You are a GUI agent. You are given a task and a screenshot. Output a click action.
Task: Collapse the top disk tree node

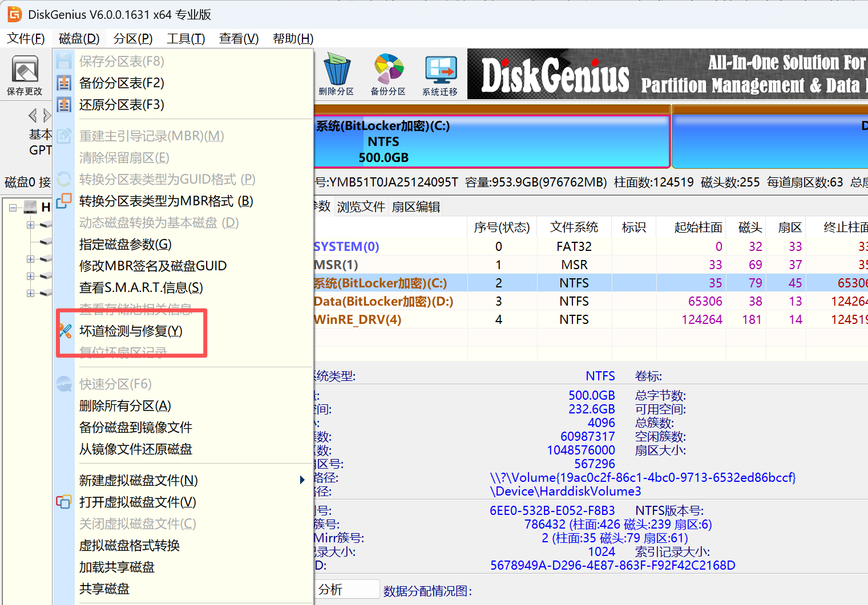pyautogui.click(x=13, y=208)
